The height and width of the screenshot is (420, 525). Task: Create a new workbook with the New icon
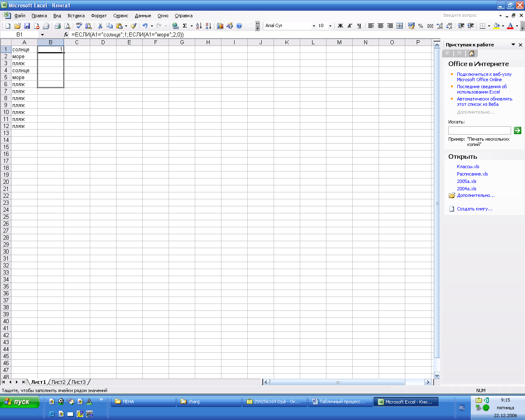[8, 26]
